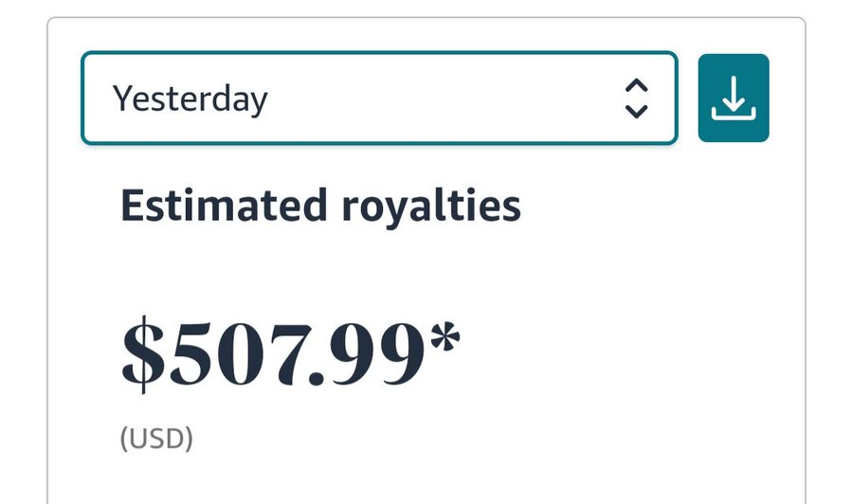Click the tray line of download icon

(734, 115)
